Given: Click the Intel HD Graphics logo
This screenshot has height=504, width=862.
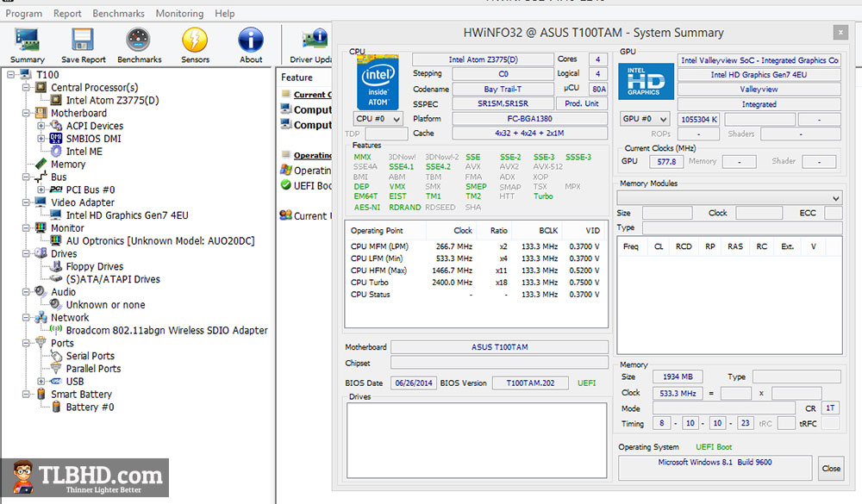Looking at the screenshot, I should (x=646, y=81).
